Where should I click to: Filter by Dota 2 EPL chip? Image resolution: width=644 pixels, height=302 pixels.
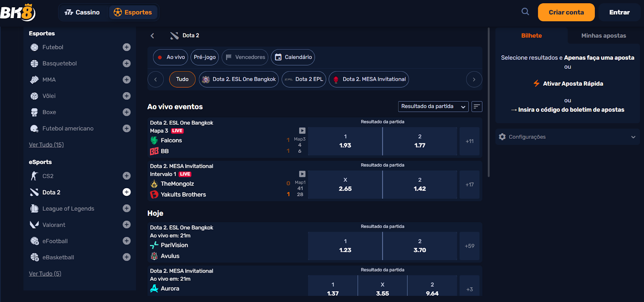point(304,79)
